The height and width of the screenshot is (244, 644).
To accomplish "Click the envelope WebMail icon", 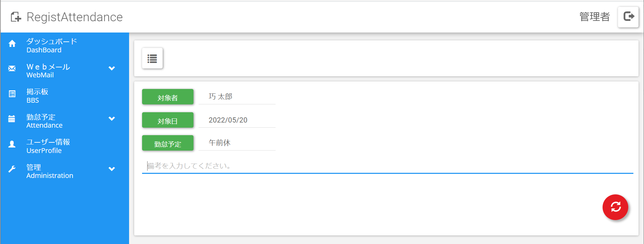I will click(12, 68).
